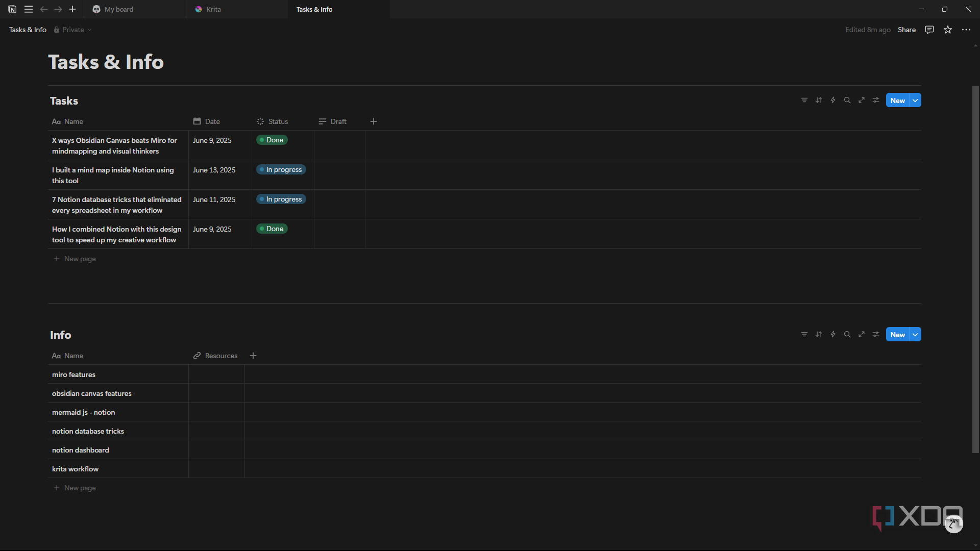Open comments panel icon
980x551 pixels.
point(929,30)
